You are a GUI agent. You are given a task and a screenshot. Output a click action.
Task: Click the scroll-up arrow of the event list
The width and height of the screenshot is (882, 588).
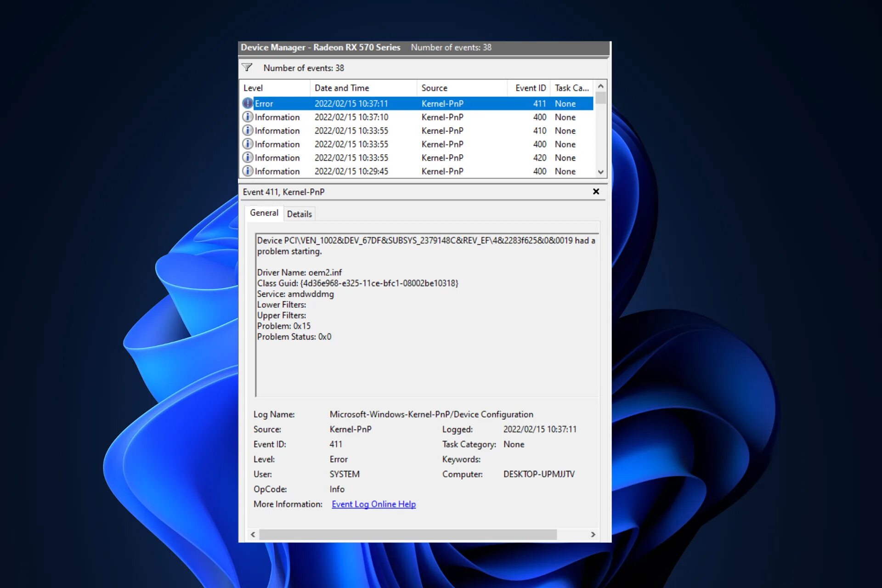pos(601,86)
